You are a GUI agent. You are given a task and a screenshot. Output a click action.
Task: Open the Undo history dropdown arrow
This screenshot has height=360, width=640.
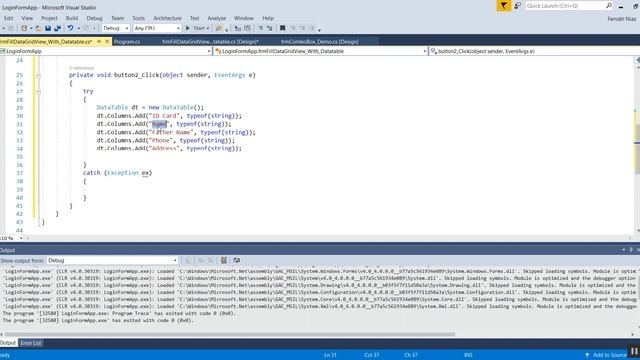(x=78, y=29)
